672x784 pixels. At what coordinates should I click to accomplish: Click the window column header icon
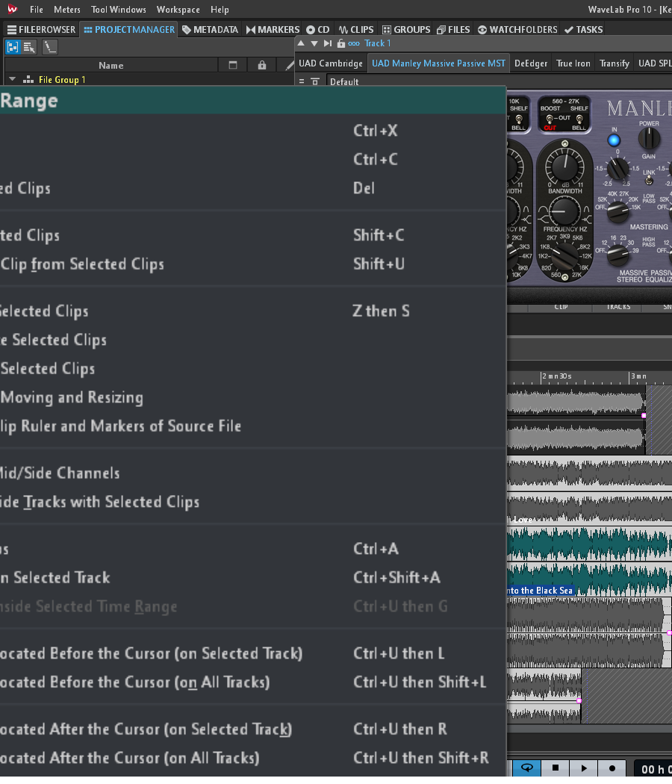(232, 66)
